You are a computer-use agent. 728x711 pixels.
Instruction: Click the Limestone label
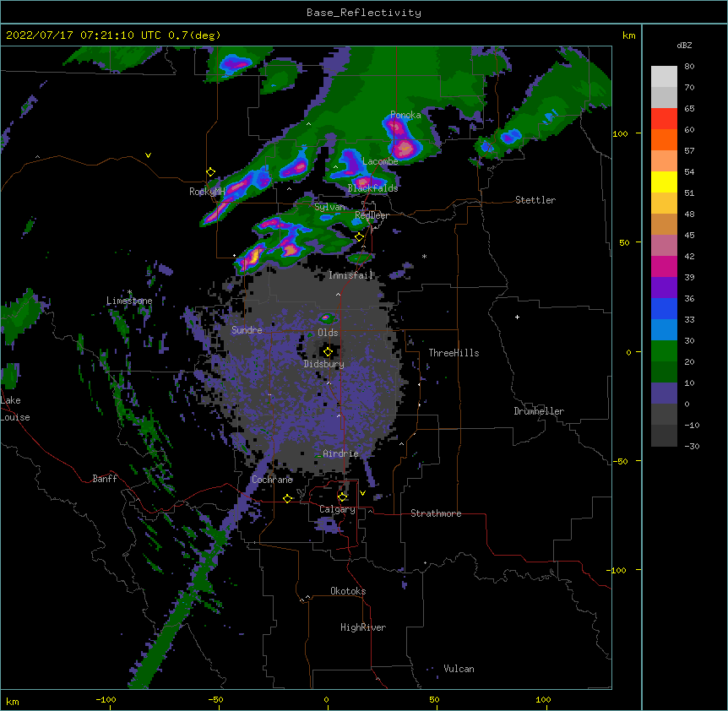tap(129, 301)
